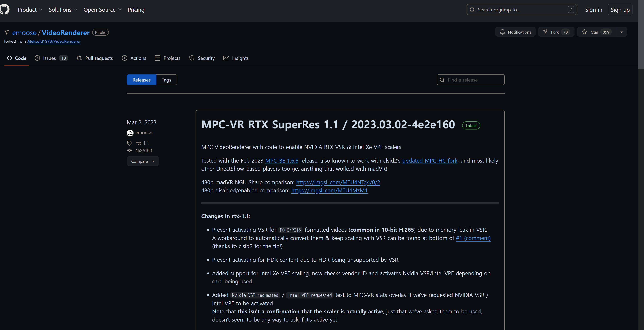Open the GitHub home logo
The image size is (644, 330).
tap(5, 9)
